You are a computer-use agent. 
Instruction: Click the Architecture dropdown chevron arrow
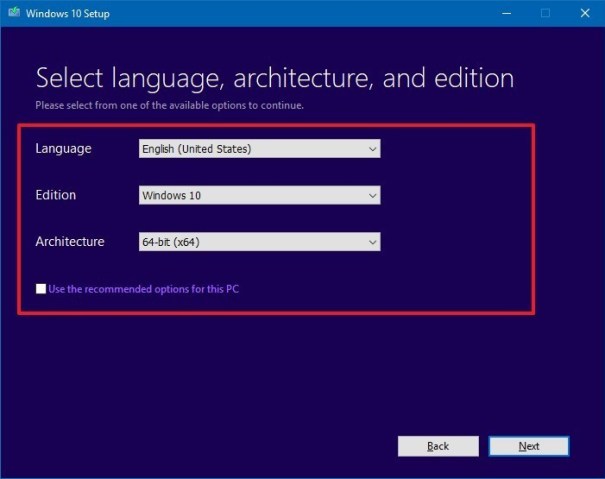[x=372, y=242]
